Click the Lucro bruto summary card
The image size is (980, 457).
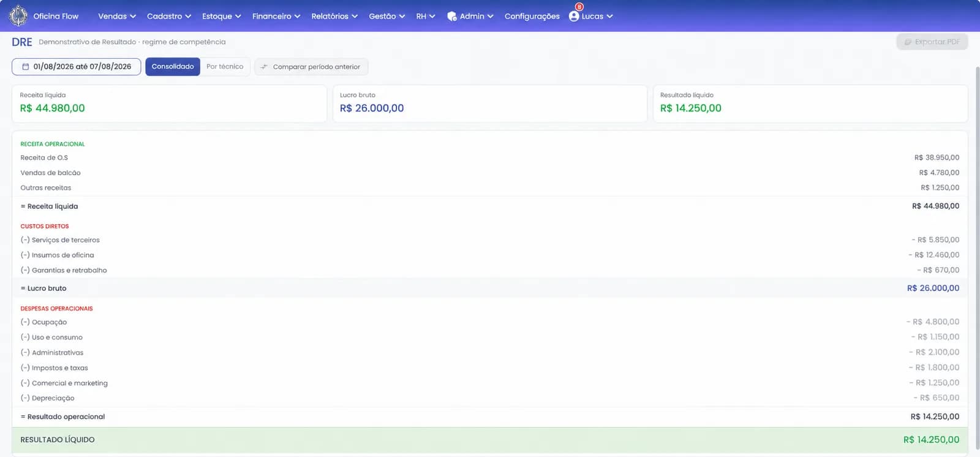490,104
